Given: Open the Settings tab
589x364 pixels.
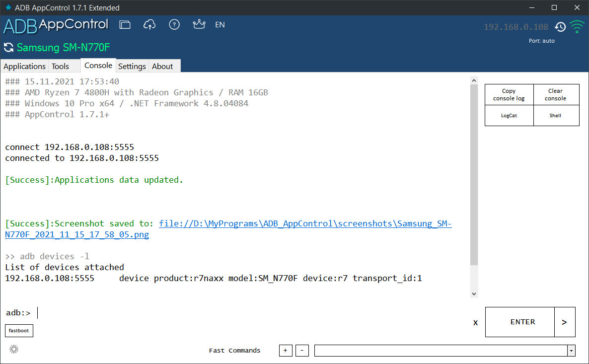Looking at the screenshot, I should [x=132, y=66].
